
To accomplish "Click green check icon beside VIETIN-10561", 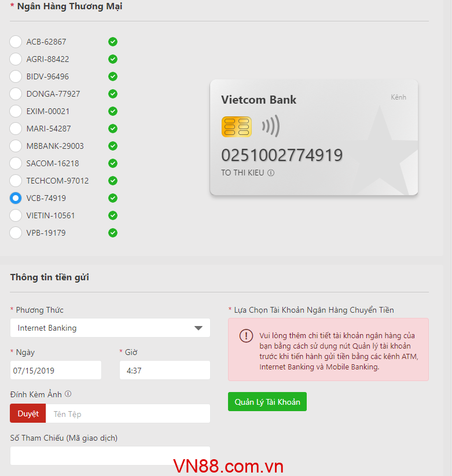I will click(113, 215).
